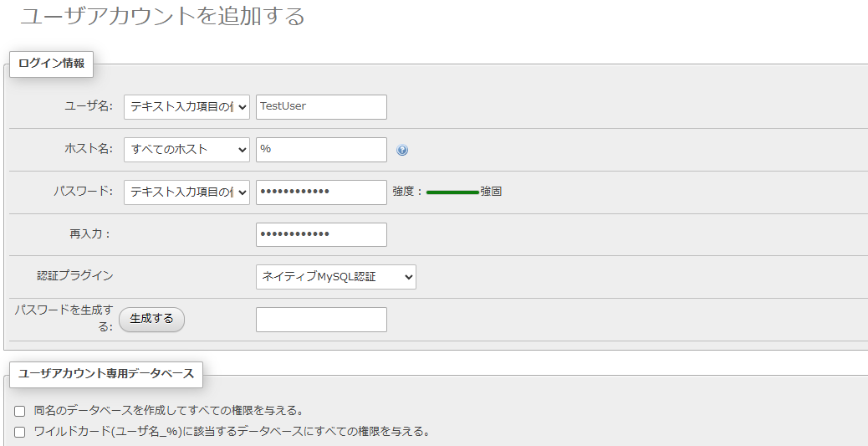Click the ユーザ名: label
The height and width of the screenshot is (446, 868).
(89, 106)
